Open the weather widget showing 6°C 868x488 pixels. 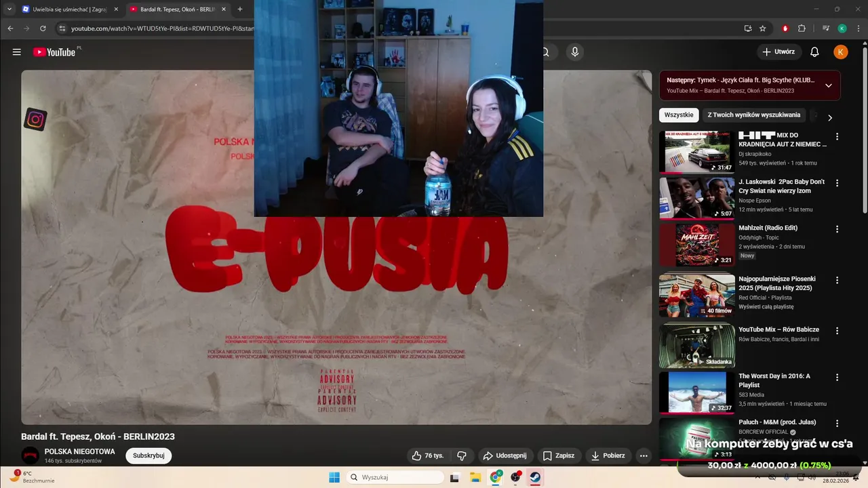[33, 476]
